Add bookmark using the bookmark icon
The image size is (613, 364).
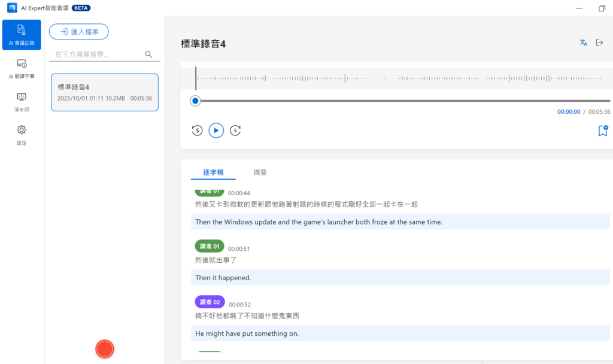point(603,131)
